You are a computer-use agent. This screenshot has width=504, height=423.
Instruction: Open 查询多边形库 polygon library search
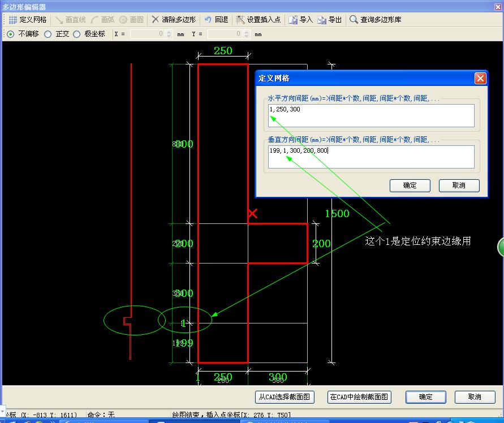point(375,20)
